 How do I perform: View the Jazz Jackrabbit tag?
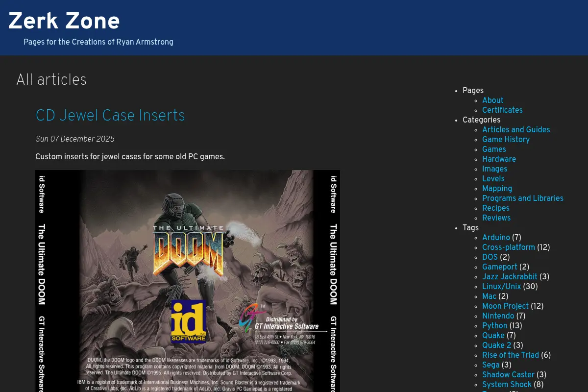pos(510,277)
